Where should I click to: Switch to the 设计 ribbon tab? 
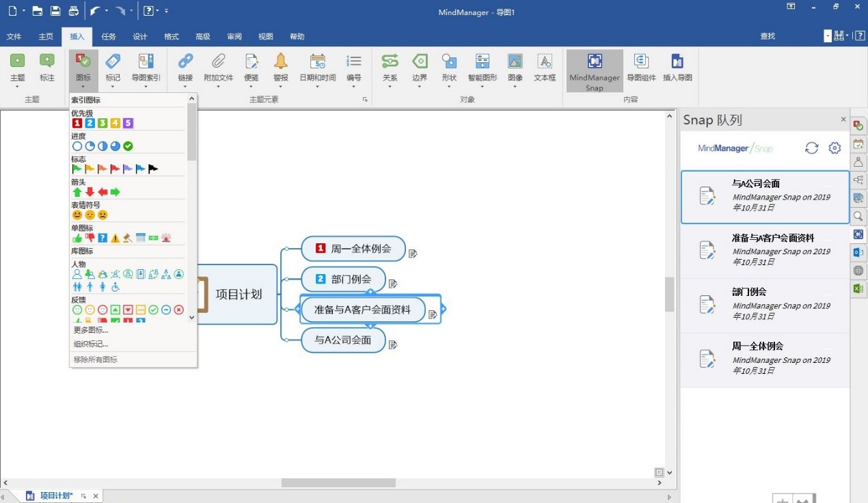pyautogui.click(x=140, y=37)
